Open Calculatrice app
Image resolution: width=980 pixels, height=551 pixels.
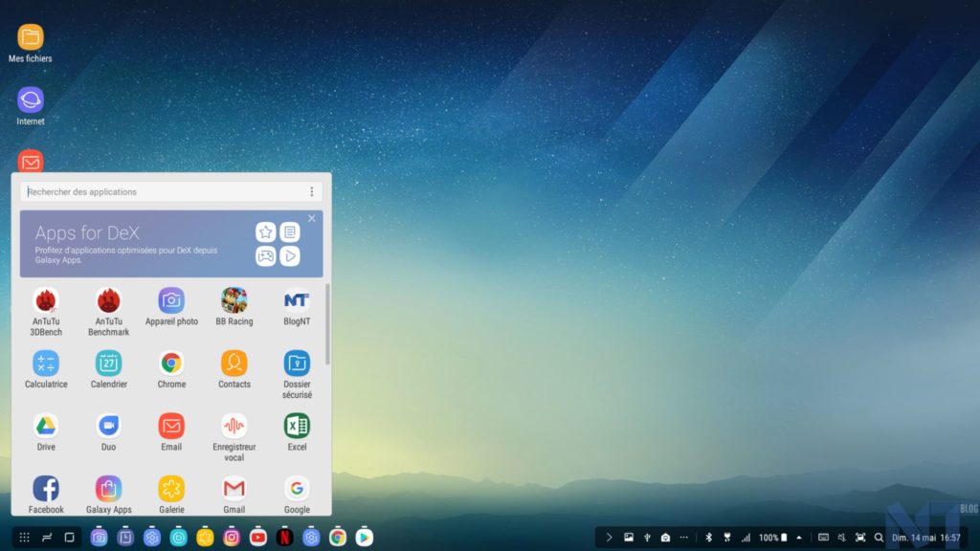coord(46,369)
